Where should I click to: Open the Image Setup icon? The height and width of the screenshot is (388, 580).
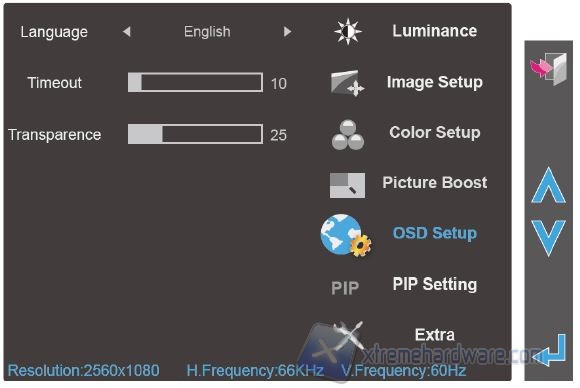[x=347, y=83]
